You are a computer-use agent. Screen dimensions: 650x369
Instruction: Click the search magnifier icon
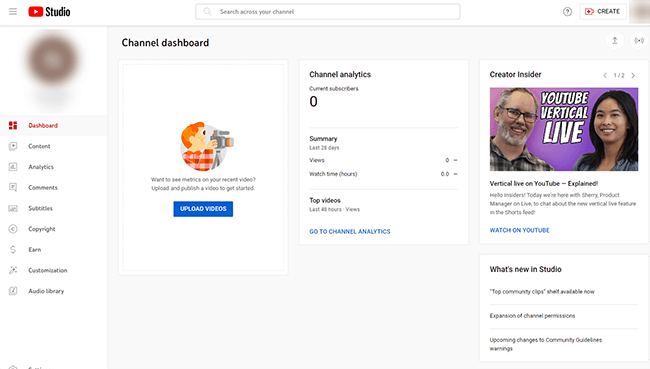207,12
